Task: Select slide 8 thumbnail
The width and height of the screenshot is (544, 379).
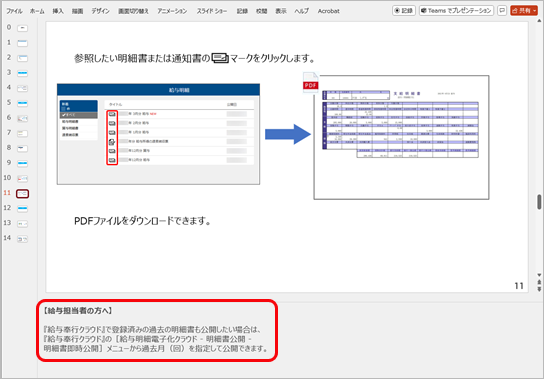Action: click(23, 148)
